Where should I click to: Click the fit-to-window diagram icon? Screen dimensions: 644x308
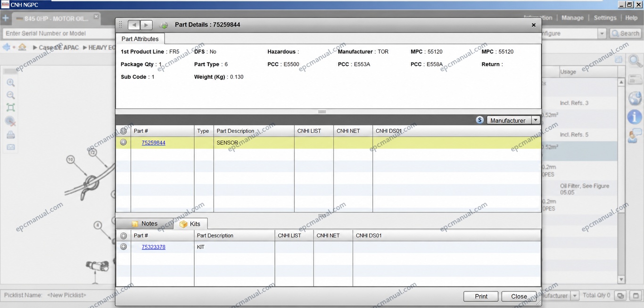10,108
